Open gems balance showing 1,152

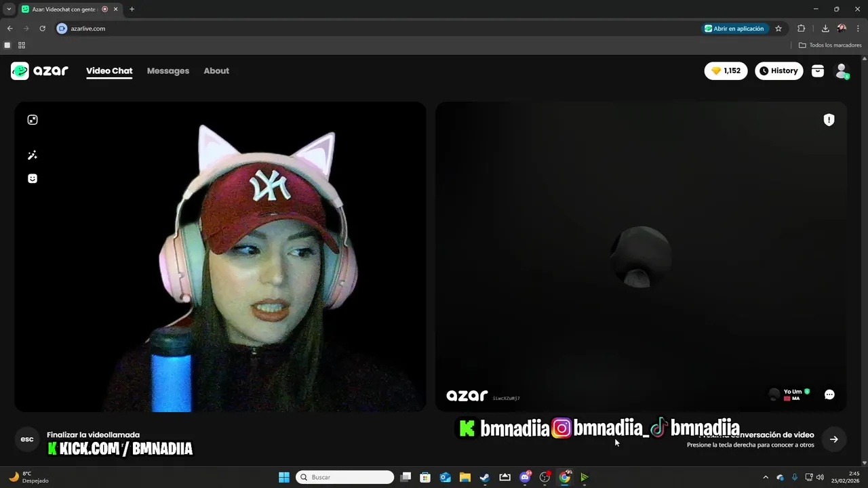(x=726, y=70)
